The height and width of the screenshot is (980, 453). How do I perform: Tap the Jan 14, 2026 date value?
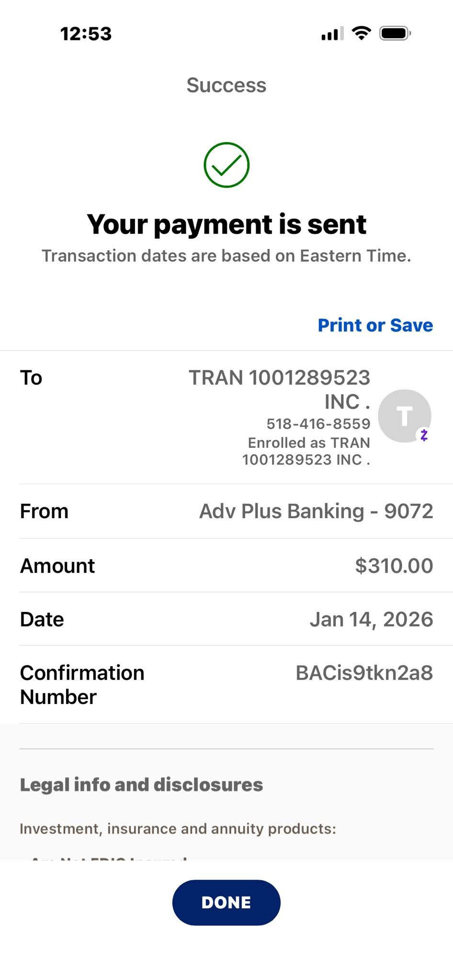click(x=371, y=619)
